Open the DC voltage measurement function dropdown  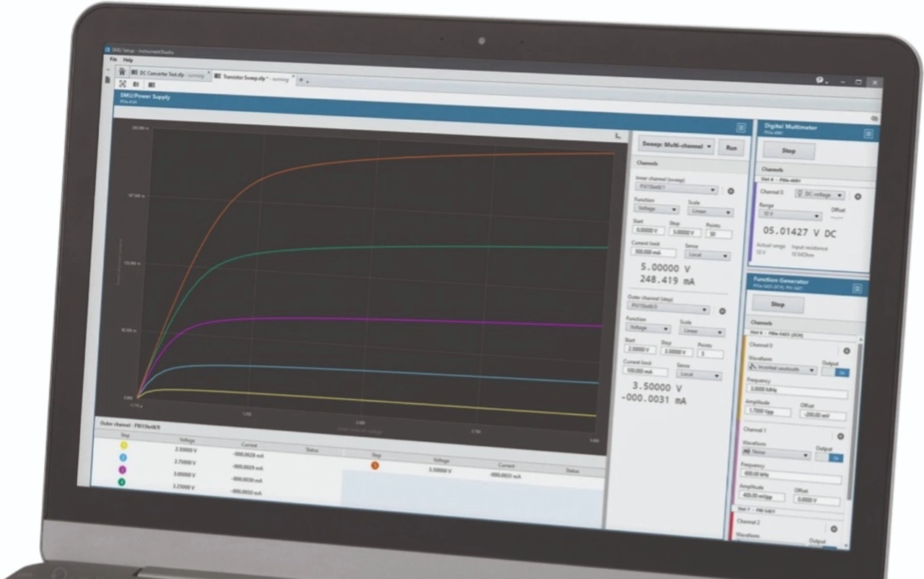click(819, 195)
